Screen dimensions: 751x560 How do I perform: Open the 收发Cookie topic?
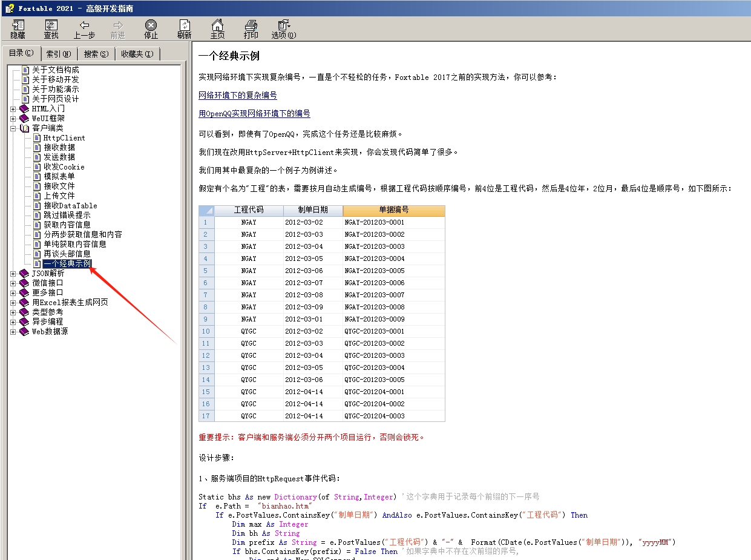[x=64, y=167]
